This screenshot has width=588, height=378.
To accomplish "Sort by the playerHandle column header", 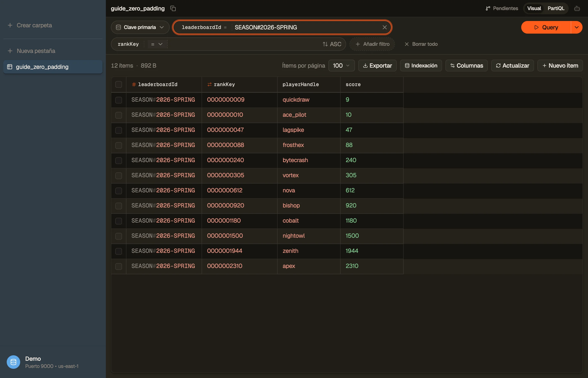I will pos(309,84).
